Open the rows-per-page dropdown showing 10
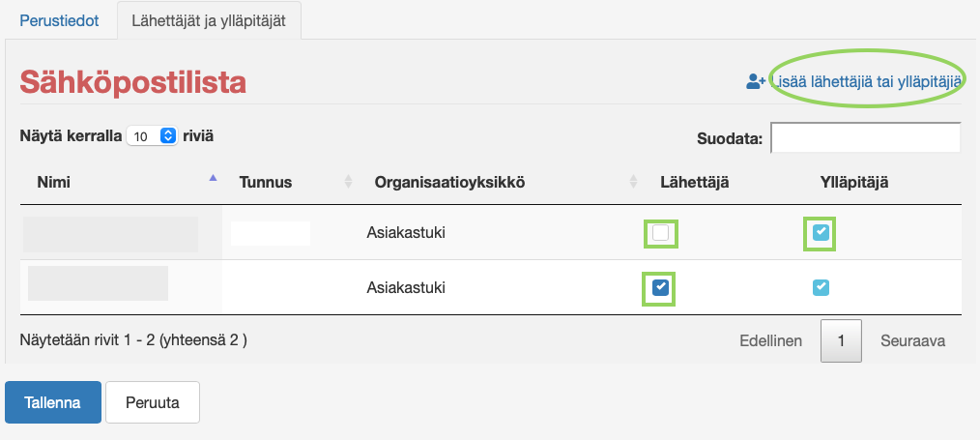Image resolution: width=980 pixels, height=440 pixels. [x=153, y=136]
